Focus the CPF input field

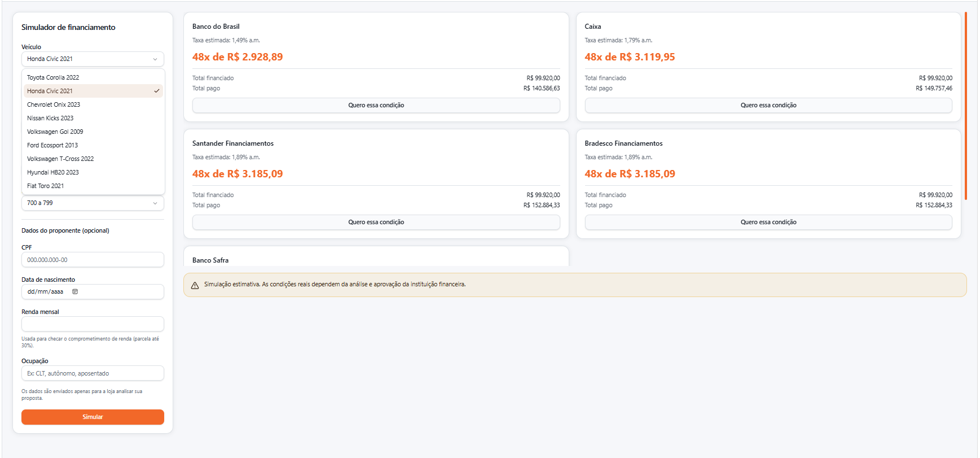[93, 260]
